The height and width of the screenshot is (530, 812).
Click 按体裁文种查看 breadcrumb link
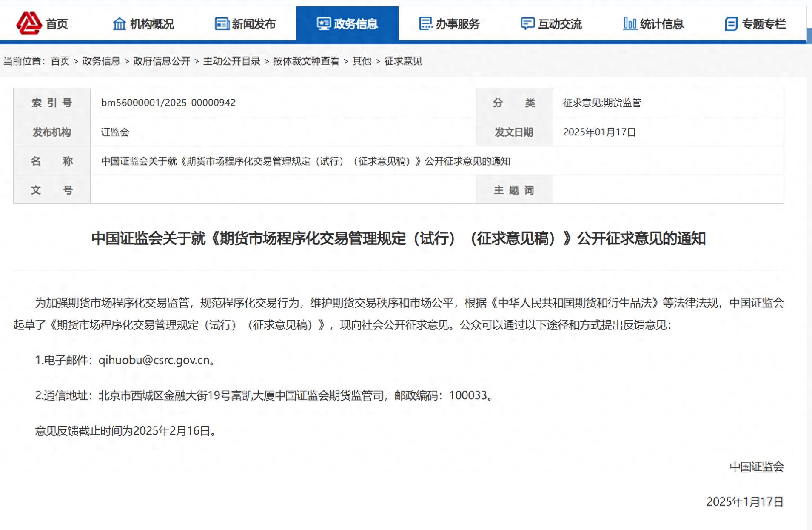click(x=306, y=61)
